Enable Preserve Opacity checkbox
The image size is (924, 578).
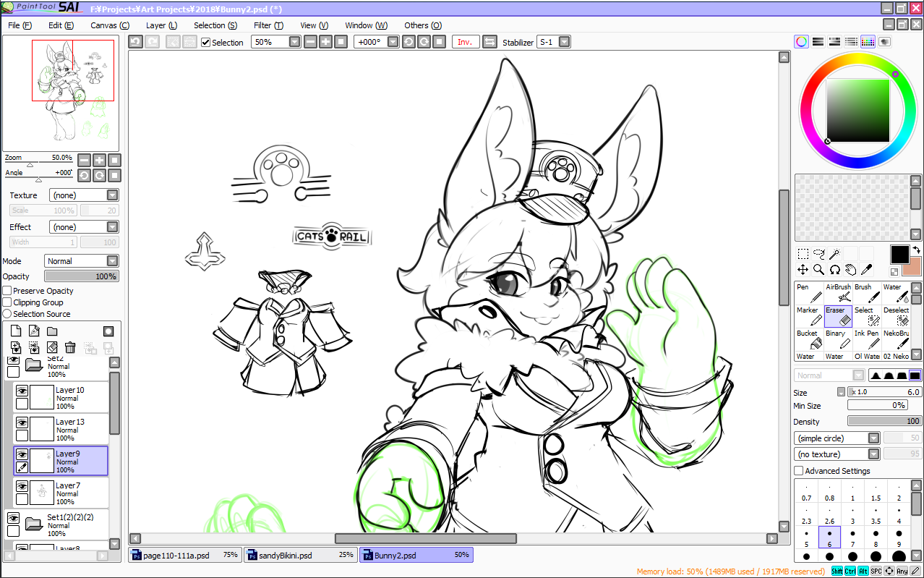7,291
